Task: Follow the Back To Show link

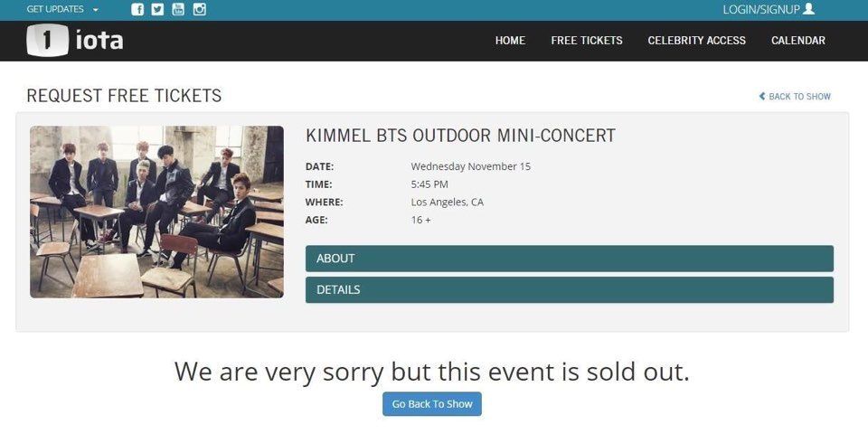Action: [799, 97]
